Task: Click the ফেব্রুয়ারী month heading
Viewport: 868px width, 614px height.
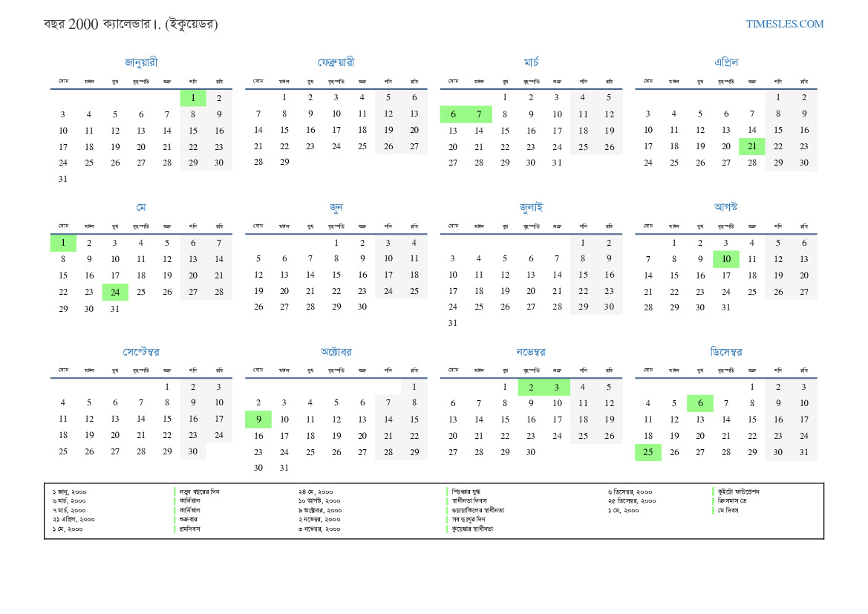Action: [x=336, y=62]
